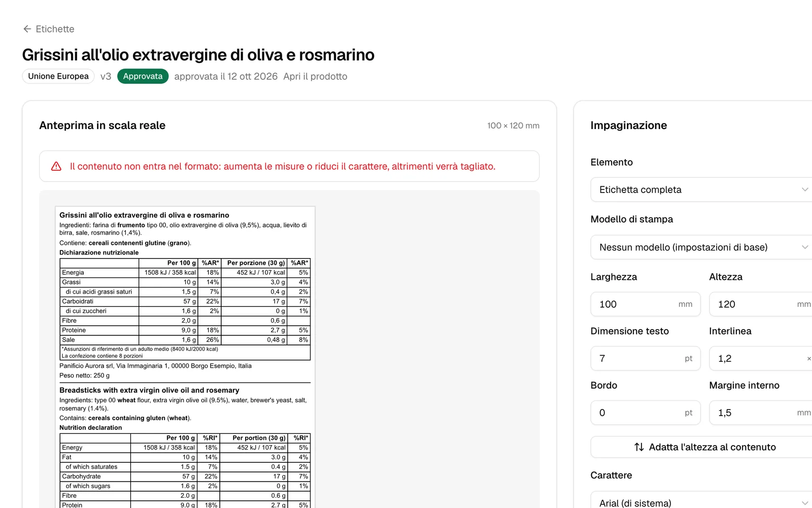Click the 'of which saturates' row

[x=185, y=467]
